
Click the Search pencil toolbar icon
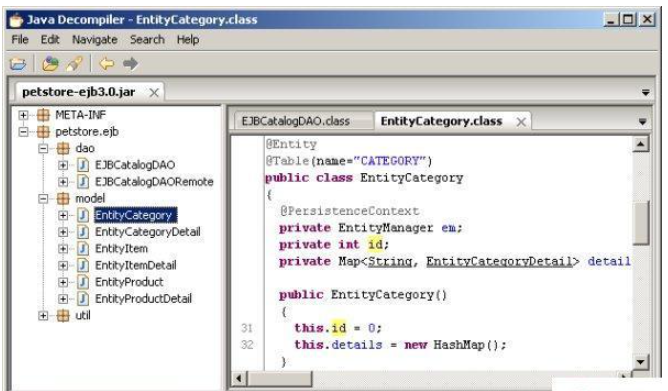(74, 64)
